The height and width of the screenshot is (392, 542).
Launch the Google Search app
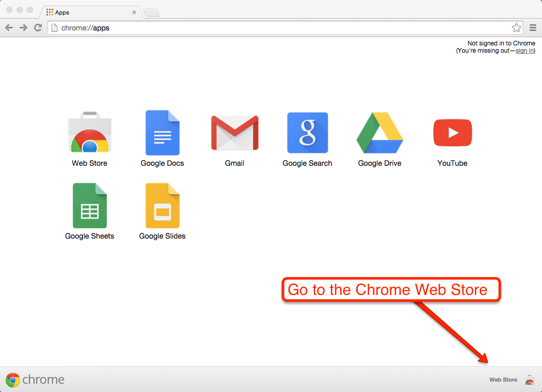click(x=307, y=133)
